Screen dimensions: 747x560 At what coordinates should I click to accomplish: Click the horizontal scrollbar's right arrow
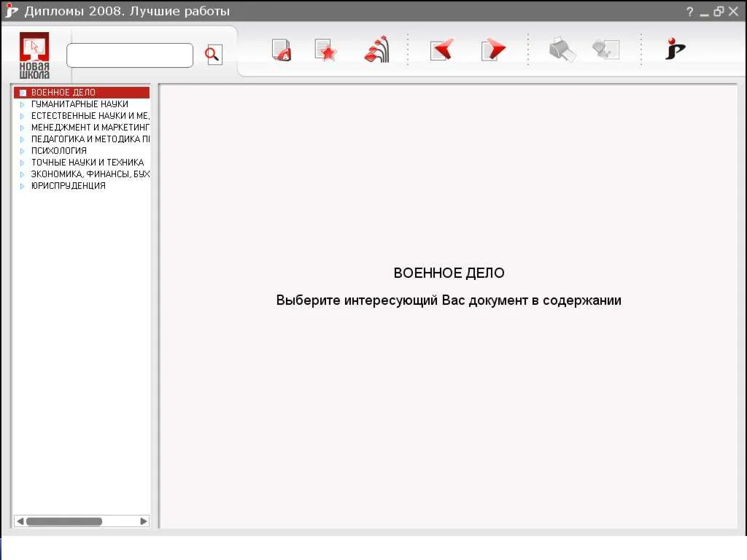point(144,521)
